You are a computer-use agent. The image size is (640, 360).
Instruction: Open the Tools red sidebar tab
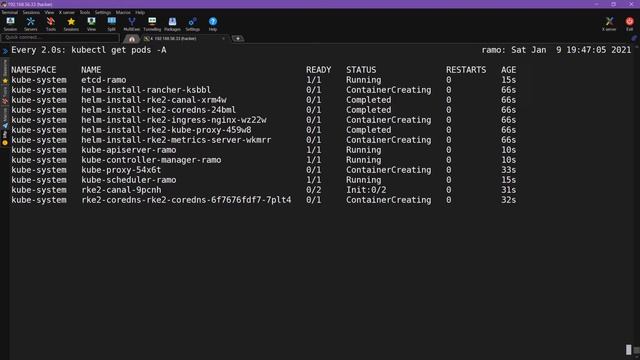5,95
